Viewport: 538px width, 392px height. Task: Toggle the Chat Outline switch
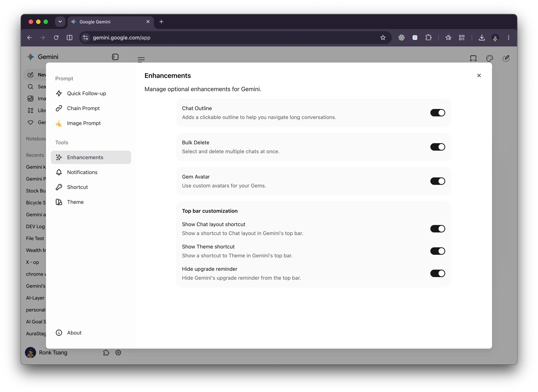pyautogui.click(x=438, y=113)
